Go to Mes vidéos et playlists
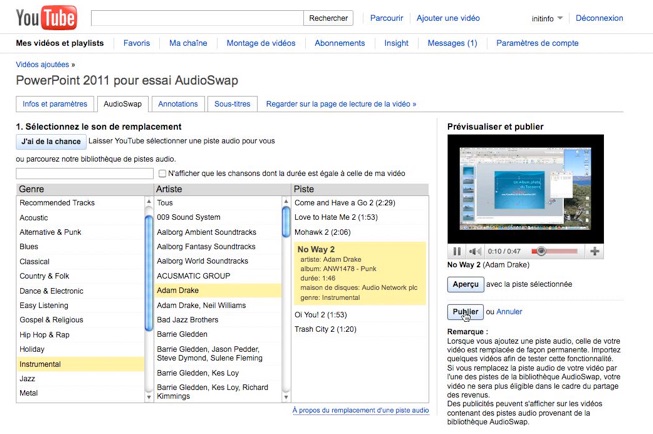The width and height of the screenshot is (653, 434). pos(60,43)
